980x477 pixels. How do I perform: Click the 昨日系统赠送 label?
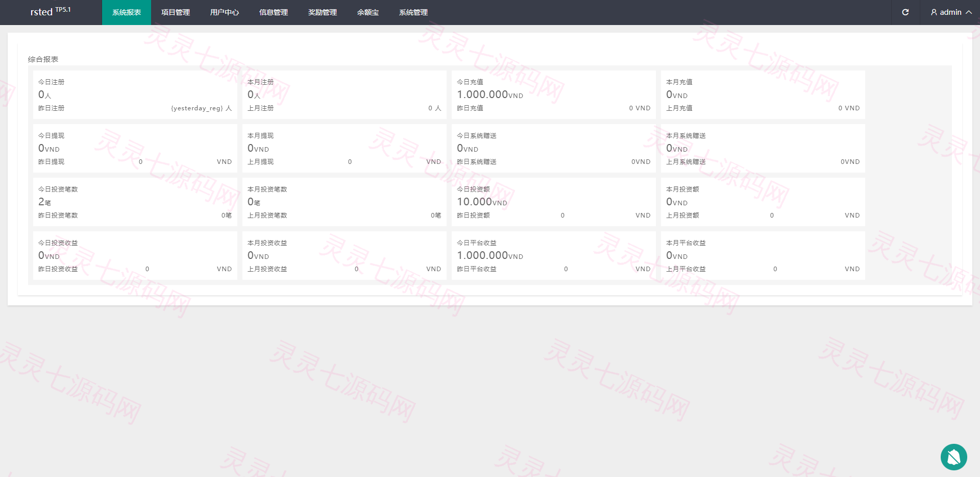tap(477, 161)
